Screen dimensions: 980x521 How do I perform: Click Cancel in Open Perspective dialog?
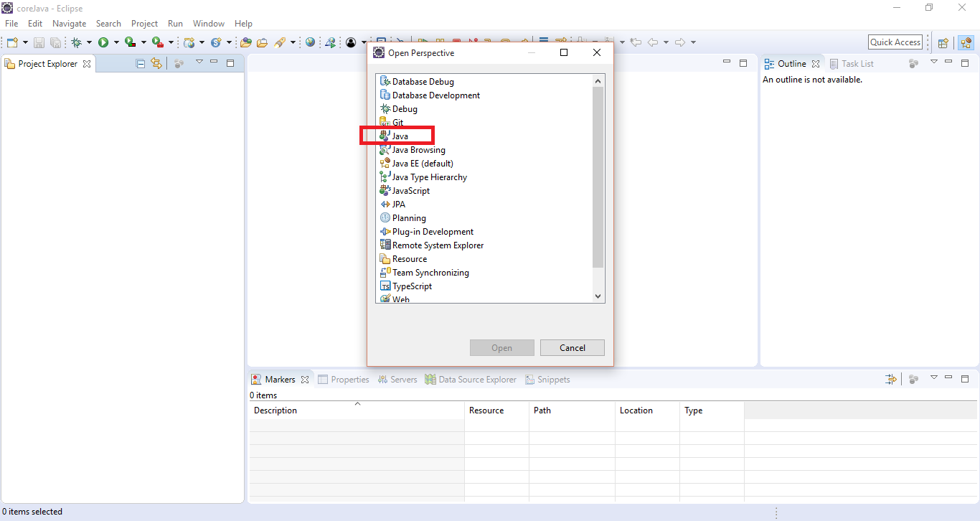tap(573, 348)
